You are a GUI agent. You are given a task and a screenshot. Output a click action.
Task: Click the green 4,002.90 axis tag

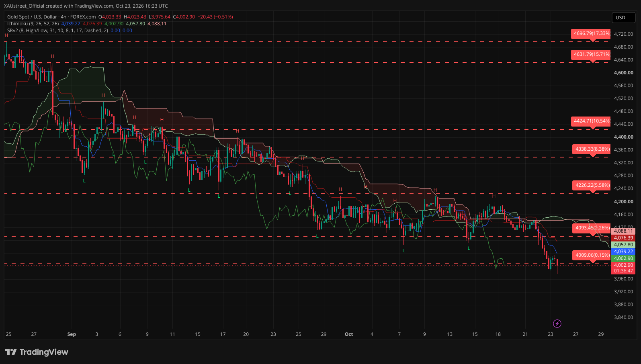[x=623, y=258]
